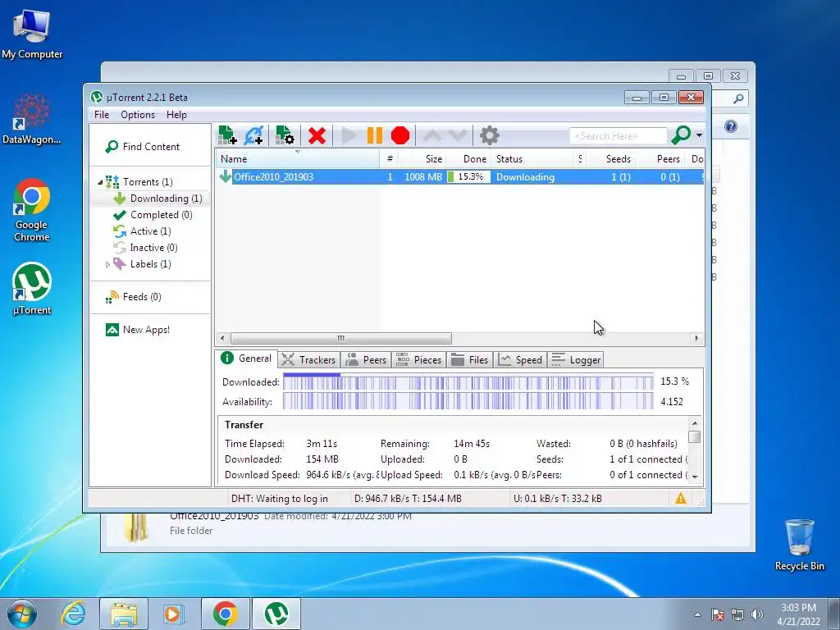Stop the torrent with the red stop icon
840x630 pixels.
[x=400, y=135]
